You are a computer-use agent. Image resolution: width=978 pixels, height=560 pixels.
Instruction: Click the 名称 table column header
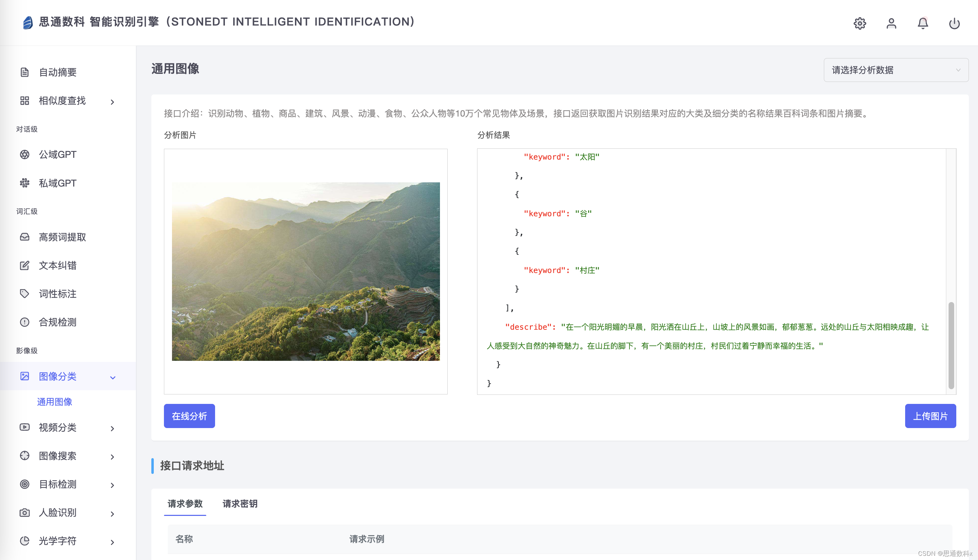(x=184, y=539)
